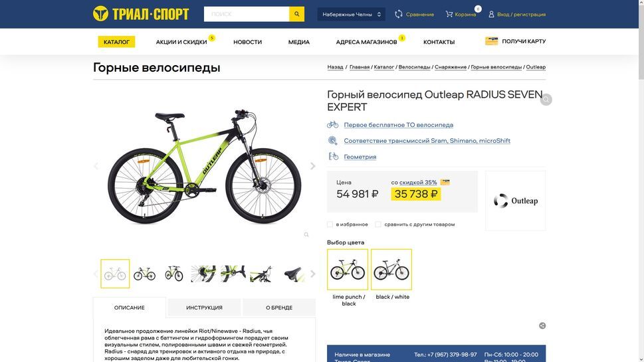
Task: Click the share icon below color choices
Action: (542, 325)
